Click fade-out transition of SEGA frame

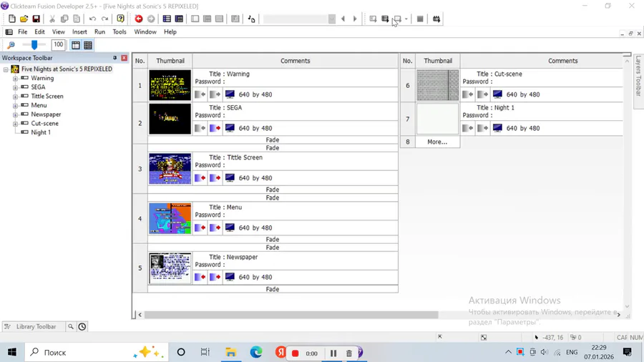click(x=215, y=128)
